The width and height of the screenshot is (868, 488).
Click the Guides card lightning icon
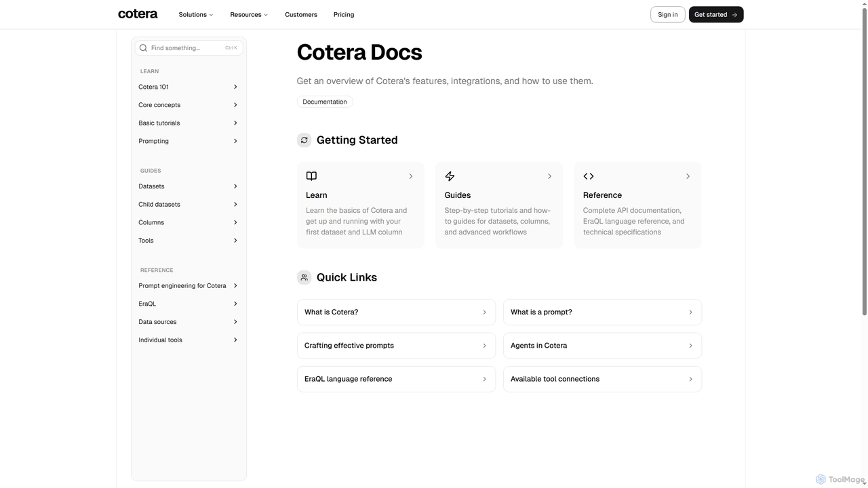[x=450, y=176]
